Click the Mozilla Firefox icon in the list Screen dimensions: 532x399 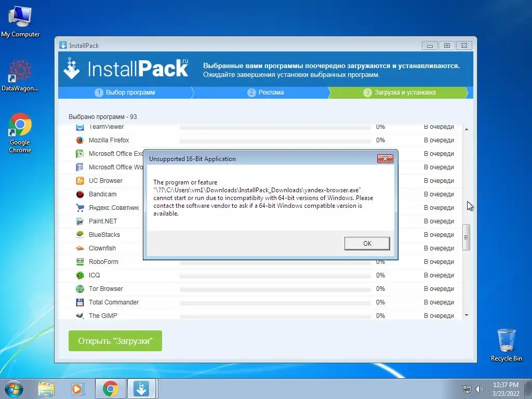coord(79,140)
